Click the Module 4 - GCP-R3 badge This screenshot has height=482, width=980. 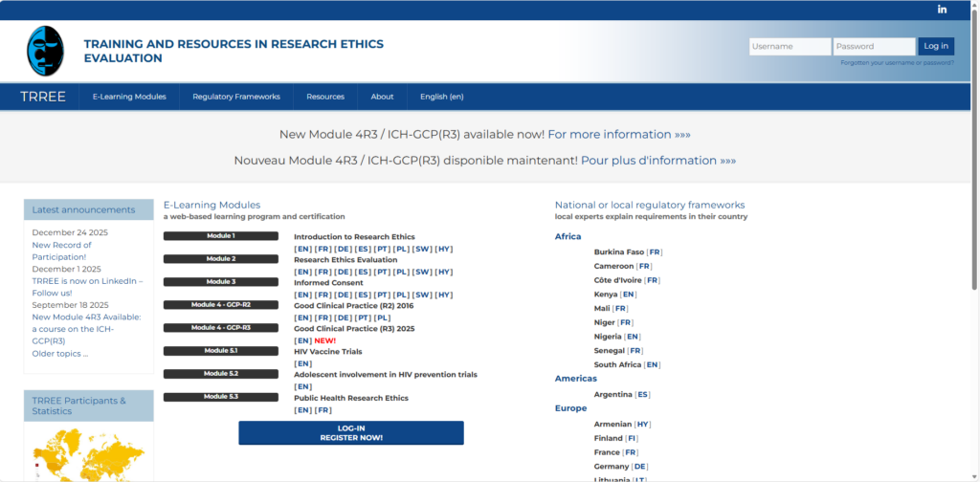[220, 328]
